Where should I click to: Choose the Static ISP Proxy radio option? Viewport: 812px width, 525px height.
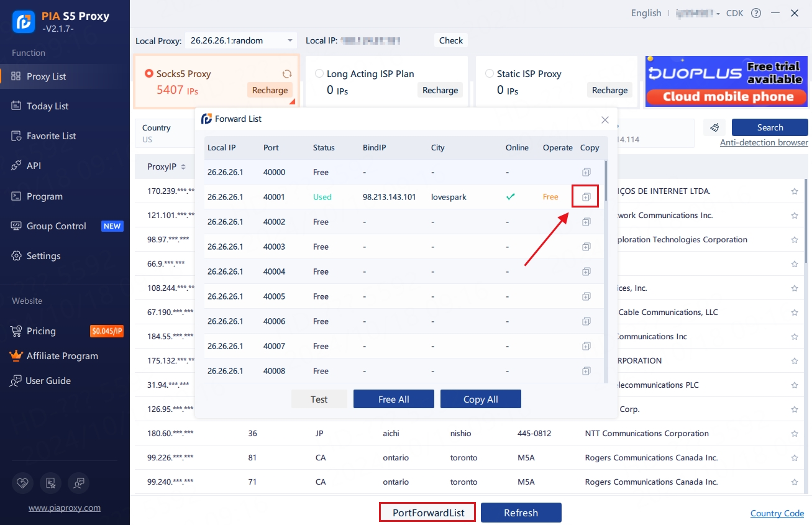point(490,74)
